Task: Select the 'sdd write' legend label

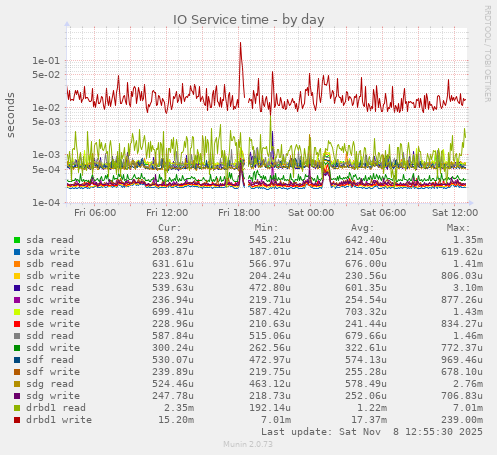Action: pos(53,348)
